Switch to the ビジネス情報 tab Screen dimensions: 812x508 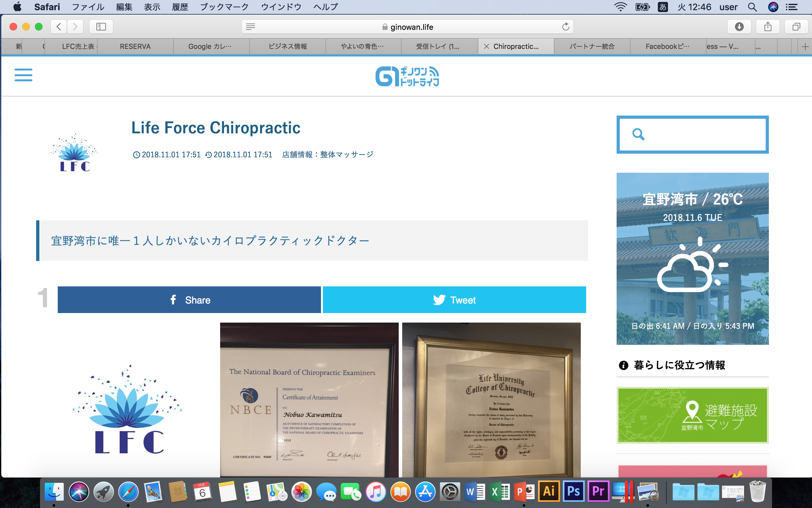click(x=288, y=46)
